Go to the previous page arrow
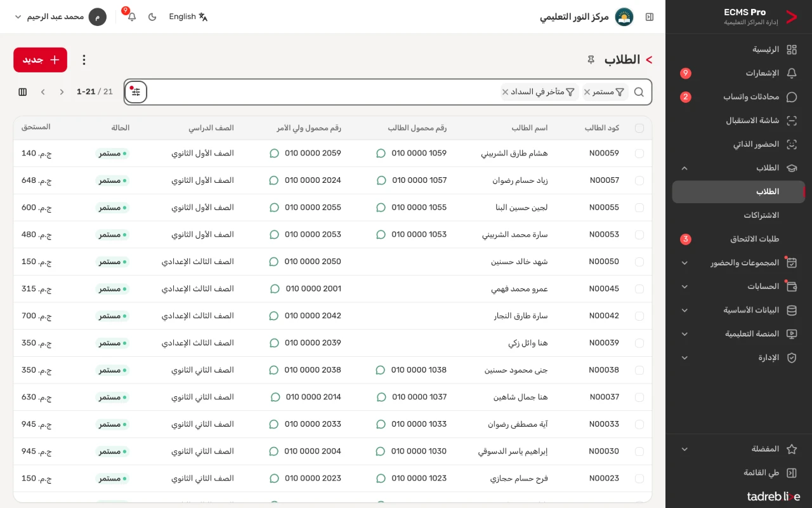The image size is (812, 508). [62, 92]
